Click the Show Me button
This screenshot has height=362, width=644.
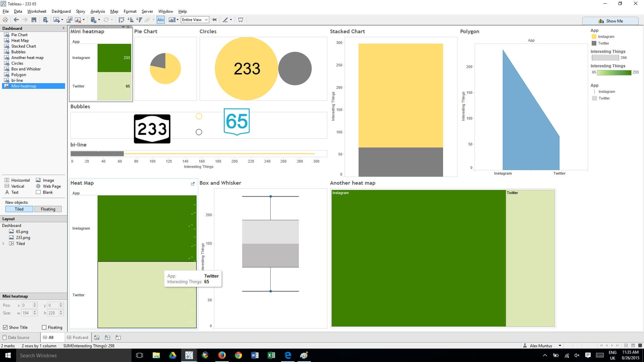pos(610,21)
